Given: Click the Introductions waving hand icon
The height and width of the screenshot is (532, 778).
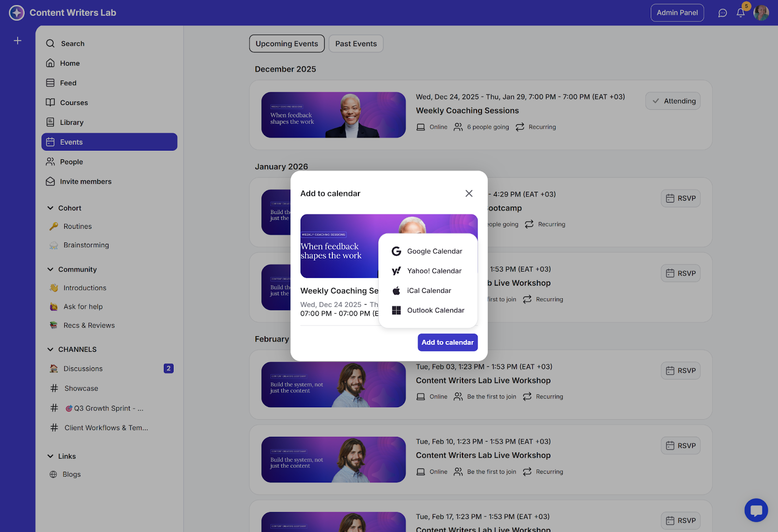Looking at the screenshot, I should (x=53, y=288).
